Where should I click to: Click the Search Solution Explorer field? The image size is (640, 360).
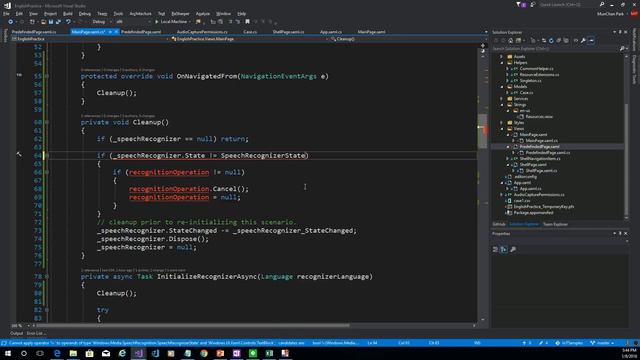[555, 49]
